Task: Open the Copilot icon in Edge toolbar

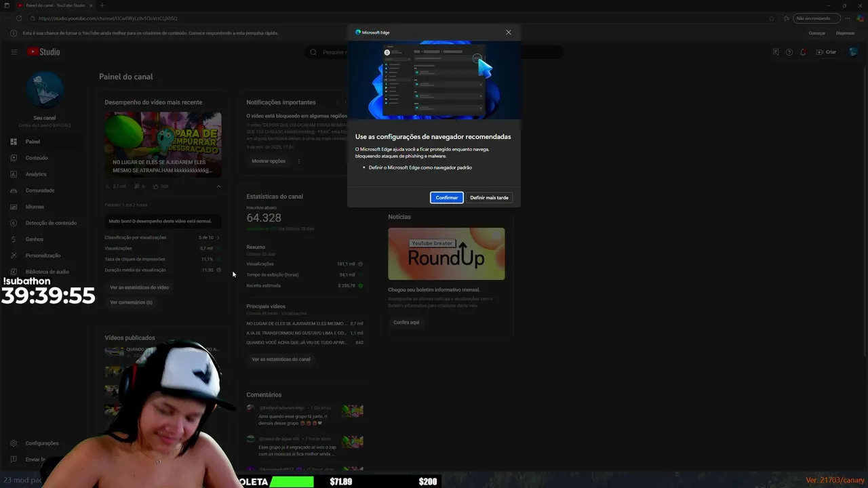Action: pos(859,18)
